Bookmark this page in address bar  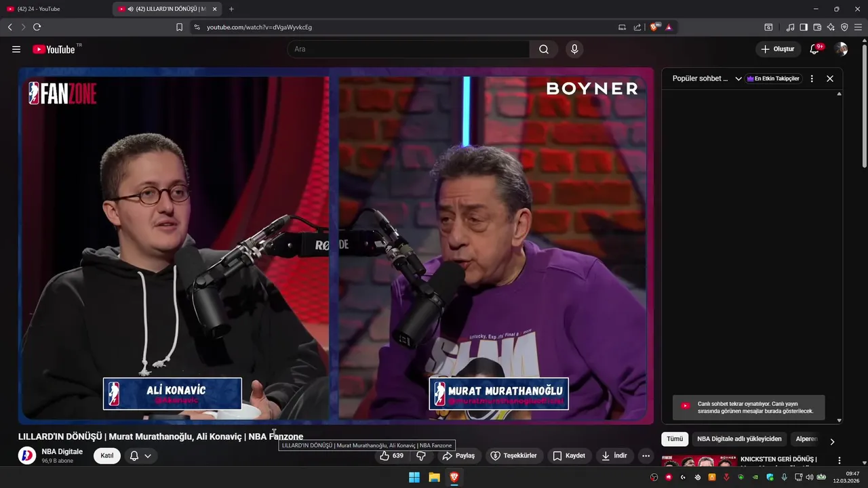(x=179, y=27)
